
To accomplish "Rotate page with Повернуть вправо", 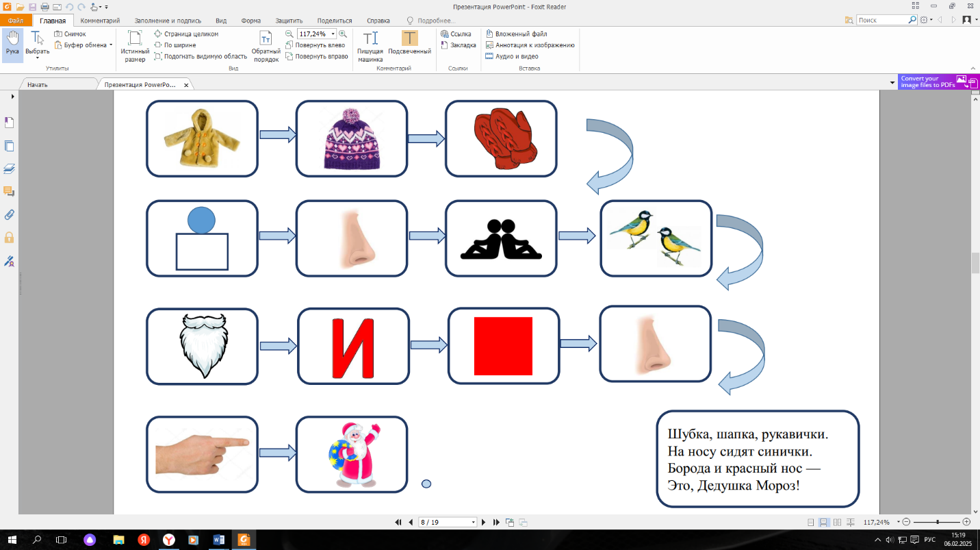I will [316, 56].
